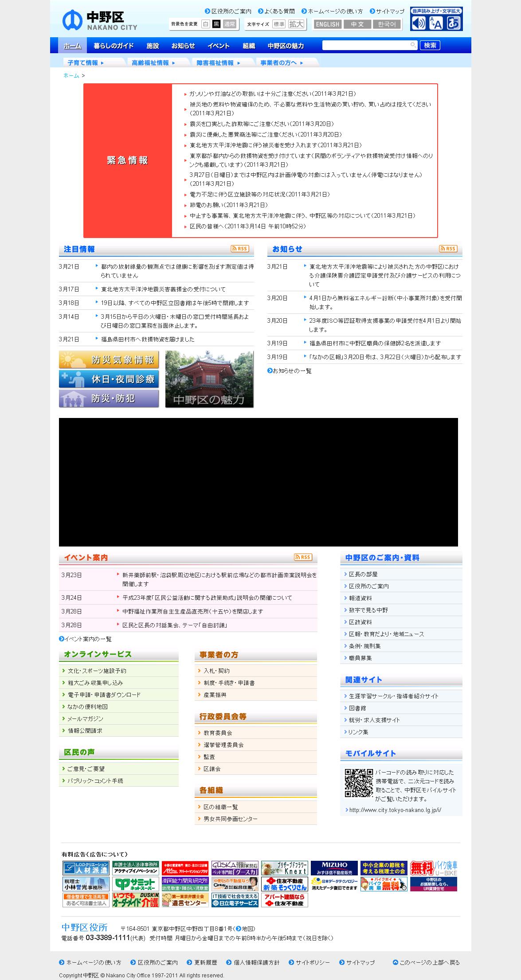The image size is (521, 980).
Task: Switch language with the ENGLISH button
Action: click(x=328, y=24)
